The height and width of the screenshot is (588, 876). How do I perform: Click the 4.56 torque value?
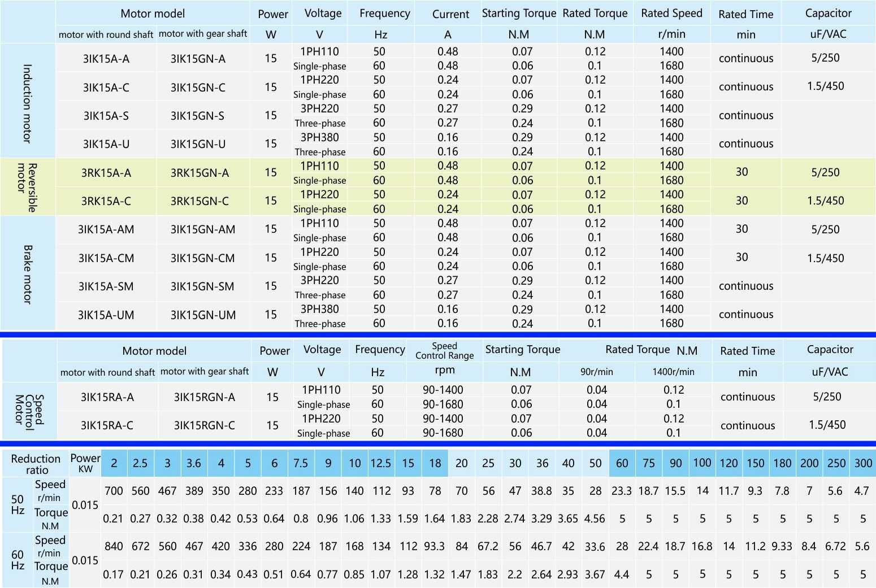pos(595,519)
